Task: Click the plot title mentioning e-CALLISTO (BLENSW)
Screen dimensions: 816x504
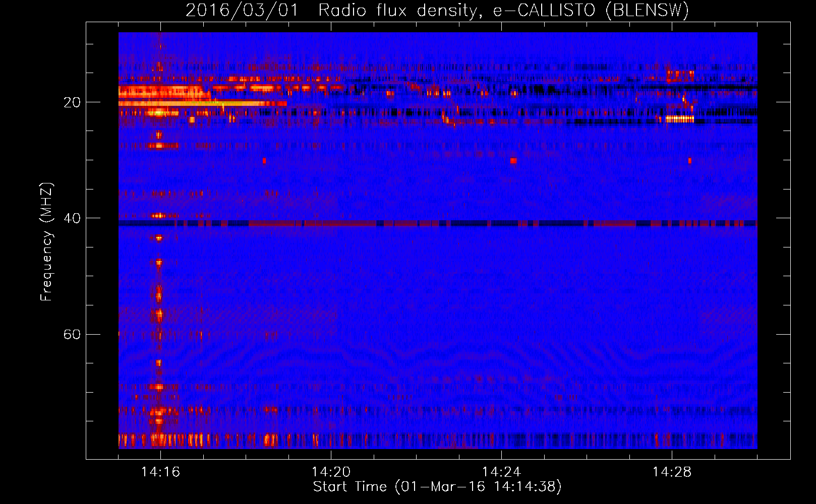Action: pos(437,10)
